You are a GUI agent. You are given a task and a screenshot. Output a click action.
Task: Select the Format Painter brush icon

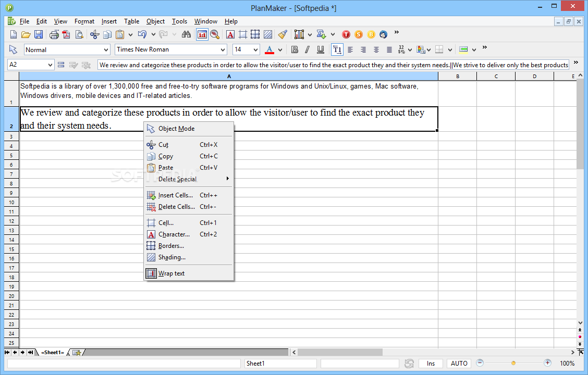pyautogui.click(x=283, y=35)
